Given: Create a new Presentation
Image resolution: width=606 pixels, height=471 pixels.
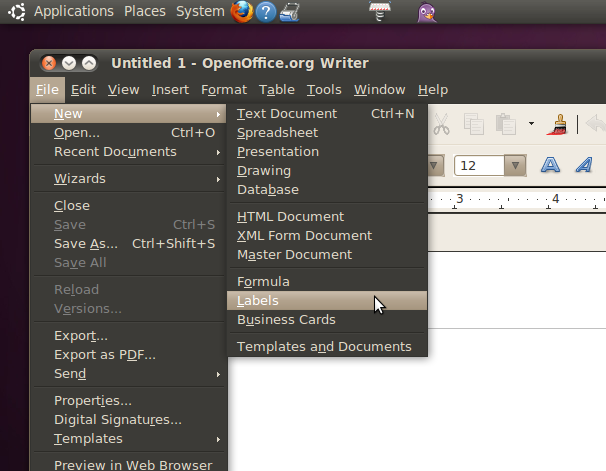Looking at the screenshot, I should point(327,151).
